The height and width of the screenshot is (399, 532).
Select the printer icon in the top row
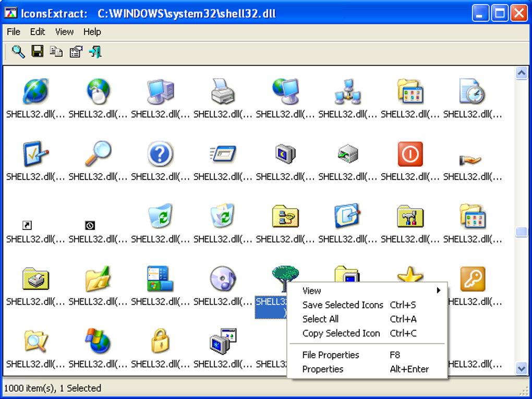223,91
